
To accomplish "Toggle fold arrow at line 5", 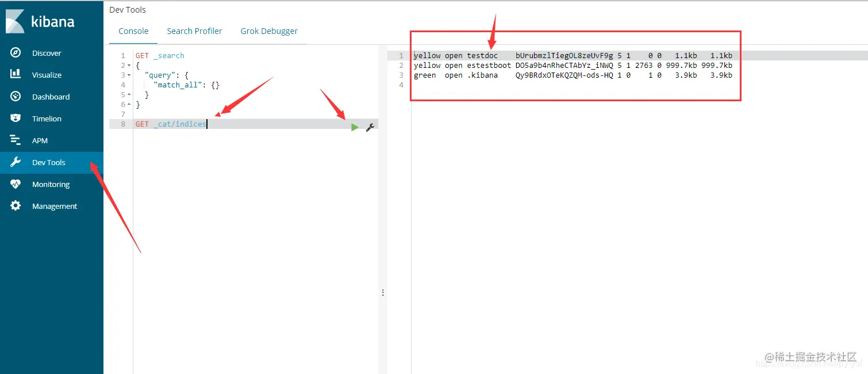I will (129, 95).
